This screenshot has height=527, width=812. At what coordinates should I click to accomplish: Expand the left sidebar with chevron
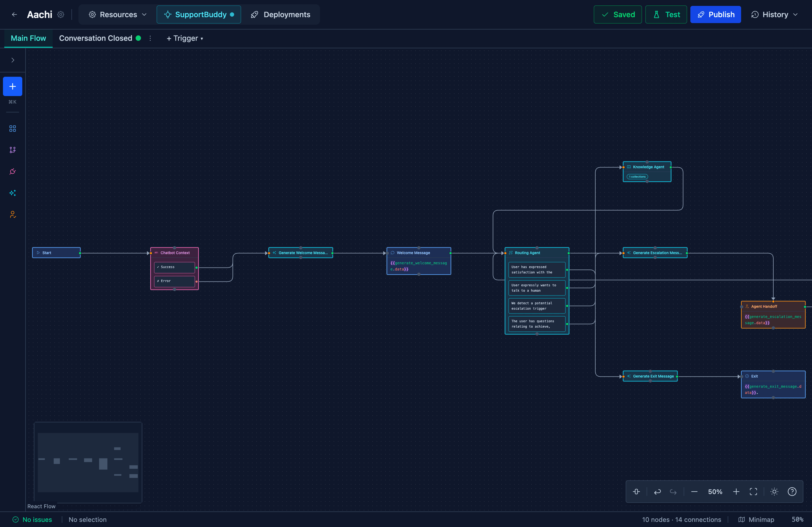13,60
